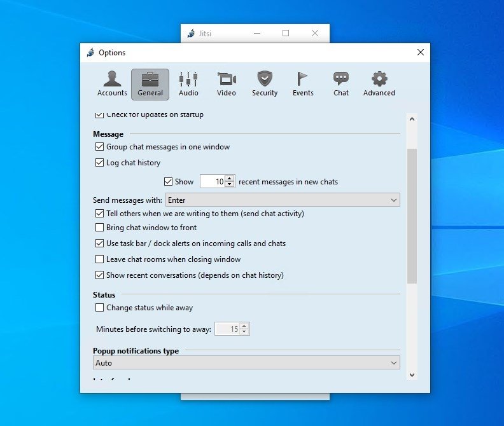Toggle Group chat messages in one window
504x426 pixels.
pyautogui.click(x=99, y=147)
